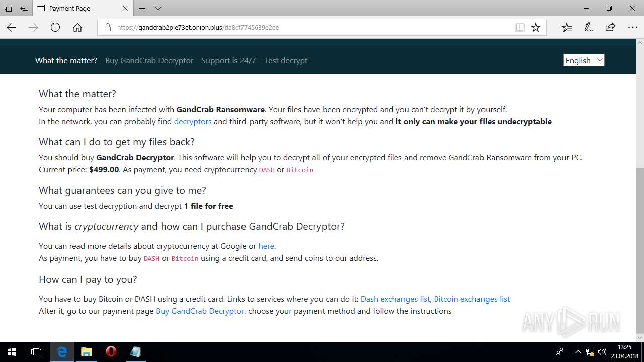Click the bold 'GandCrab Ransomware' text
Viewport: 644px width, 362px height.
click(x=220, y=110)
